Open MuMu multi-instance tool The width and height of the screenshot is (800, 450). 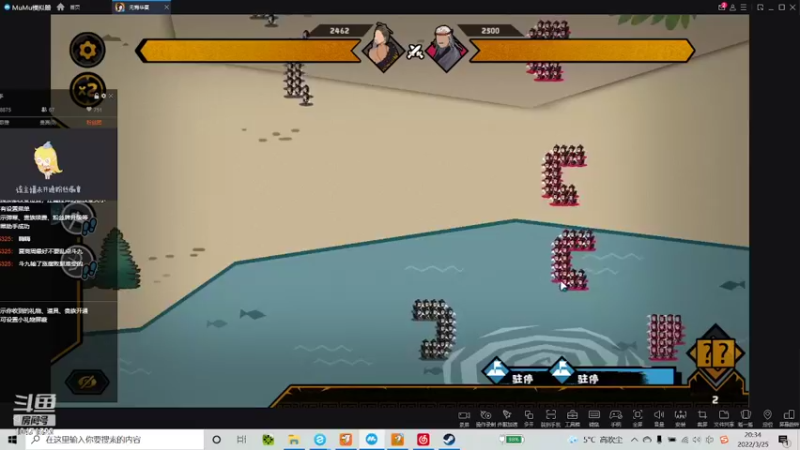[529, 418]
